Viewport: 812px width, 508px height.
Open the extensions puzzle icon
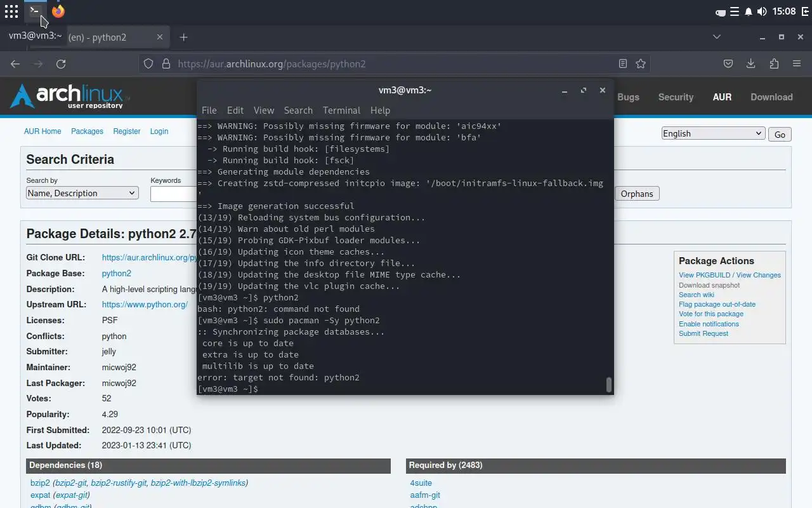774,63
